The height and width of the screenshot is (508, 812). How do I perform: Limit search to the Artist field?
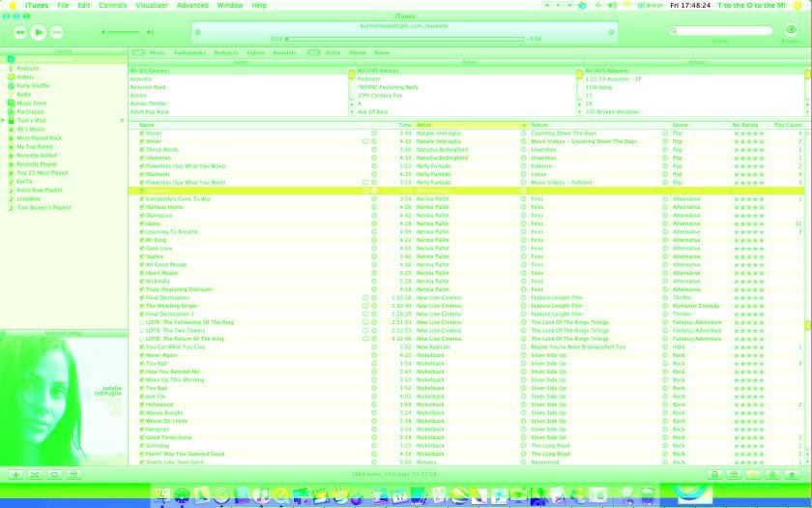coord(333,53)
